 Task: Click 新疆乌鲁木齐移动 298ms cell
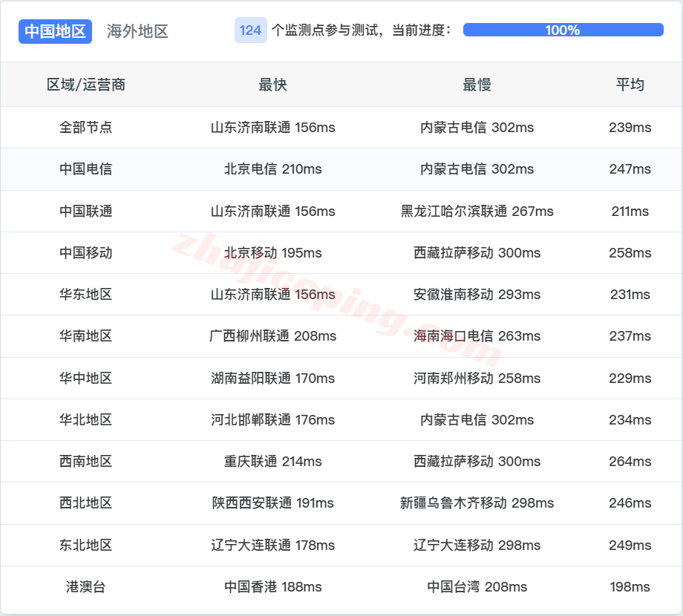point(477,503)
